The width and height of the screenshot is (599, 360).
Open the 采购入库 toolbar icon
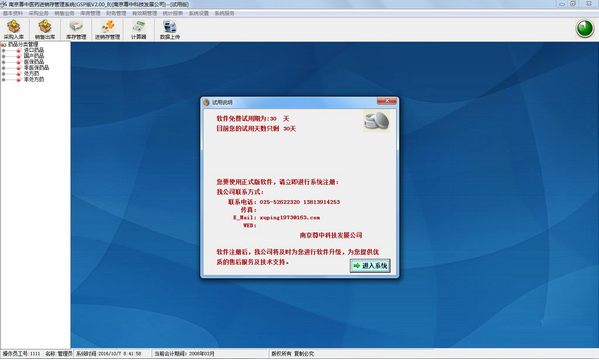[14, 29]
